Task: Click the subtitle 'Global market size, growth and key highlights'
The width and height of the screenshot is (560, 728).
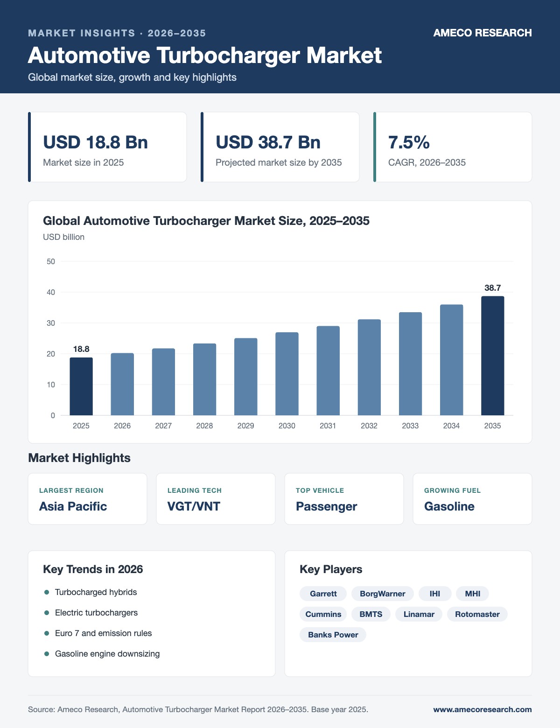Action: coord(132,77)
